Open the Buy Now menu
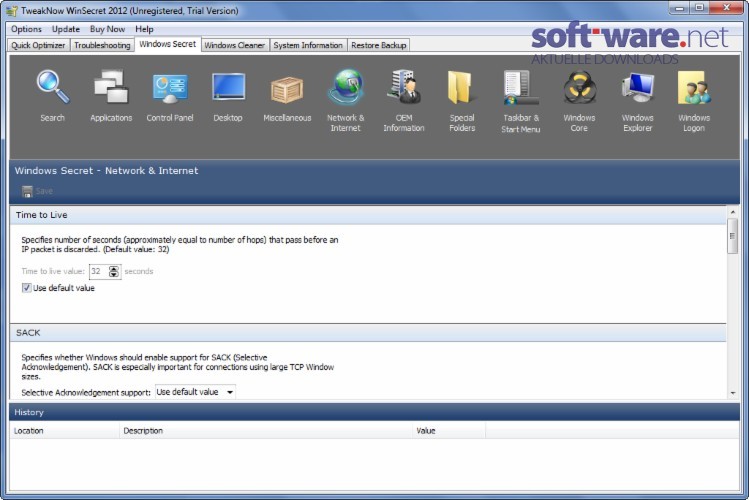 (x=107, y=29)
